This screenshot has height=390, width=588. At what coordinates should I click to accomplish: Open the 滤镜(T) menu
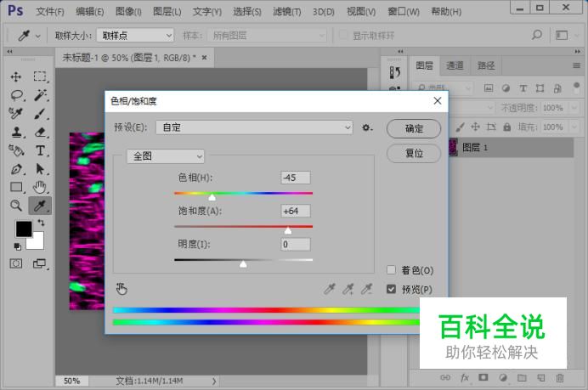pyautogui.click(x=287, y=12)
